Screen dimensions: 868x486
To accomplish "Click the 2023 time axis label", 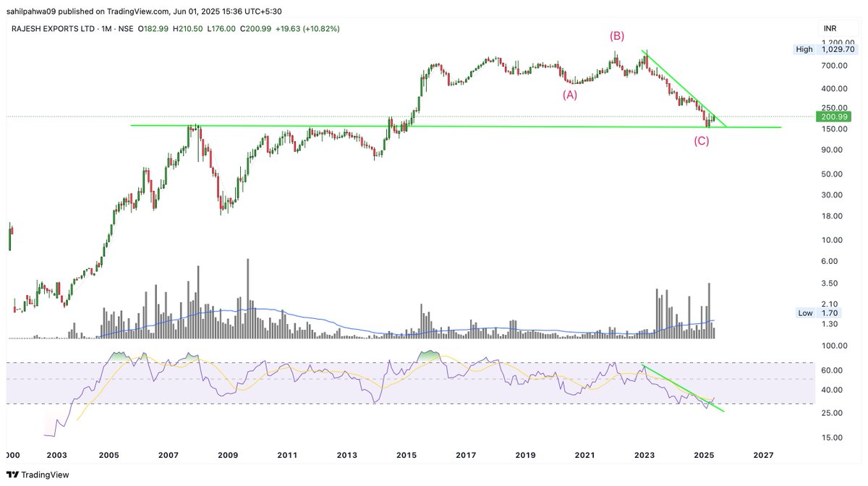I will click(644, 456).
